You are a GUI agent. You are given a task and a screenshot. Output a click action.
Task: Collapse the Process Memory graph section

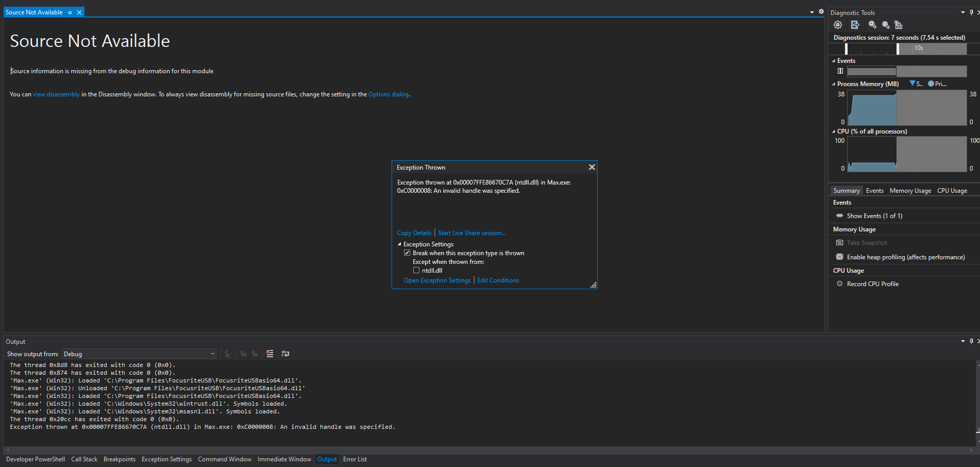pyautogui.click(x=834, y=84)
